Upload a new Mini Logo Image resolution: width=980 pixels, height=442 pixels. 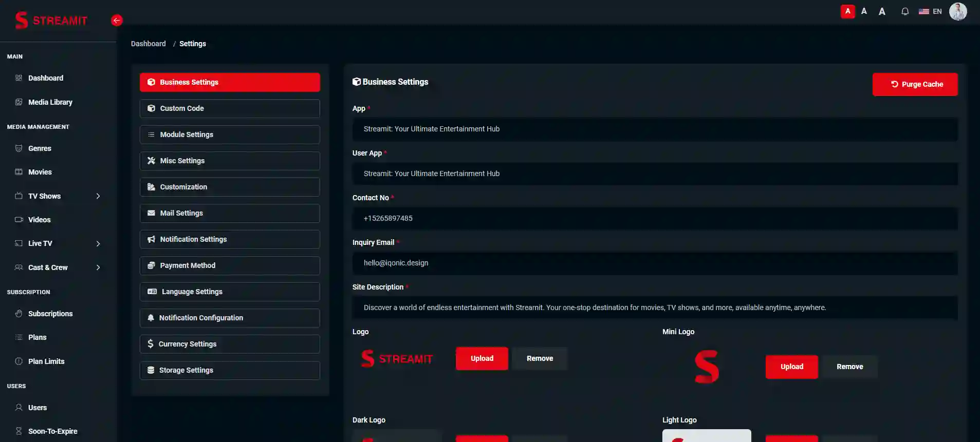tap(791, 367)
